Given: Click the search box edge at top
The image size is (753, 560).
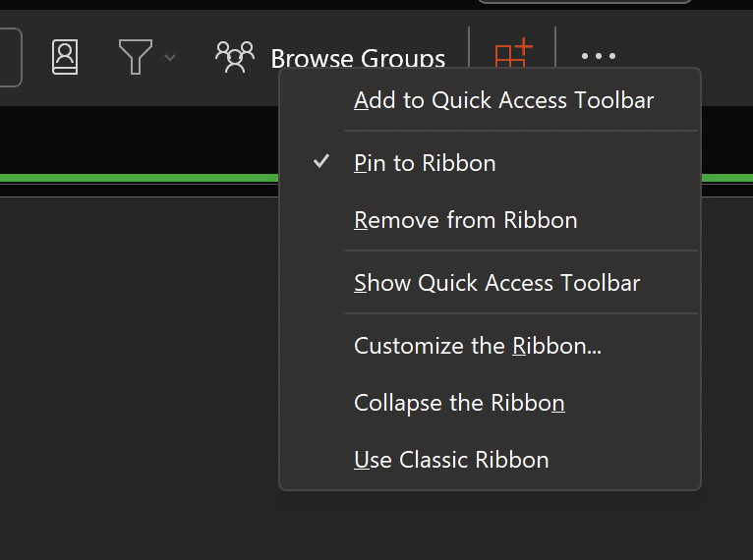Looking at the screenshot, I should click(584, 2).
